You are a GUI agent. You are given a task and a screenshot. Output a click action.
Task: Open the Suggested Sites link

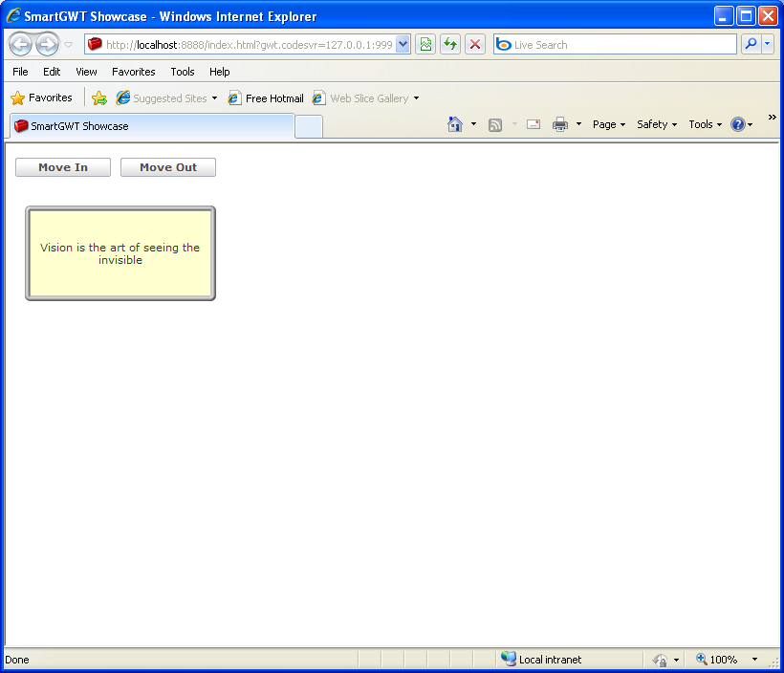tap(162, 98)
